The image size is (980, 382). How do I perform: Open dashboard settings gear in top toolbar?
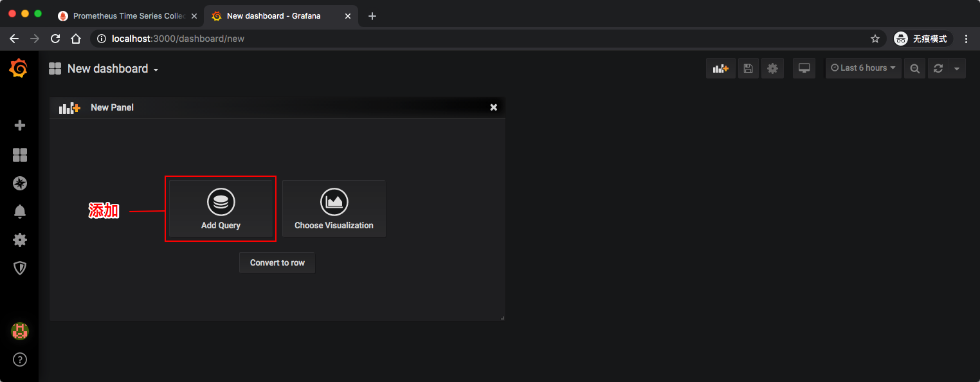pyautogui.click(x=772, y=68)
